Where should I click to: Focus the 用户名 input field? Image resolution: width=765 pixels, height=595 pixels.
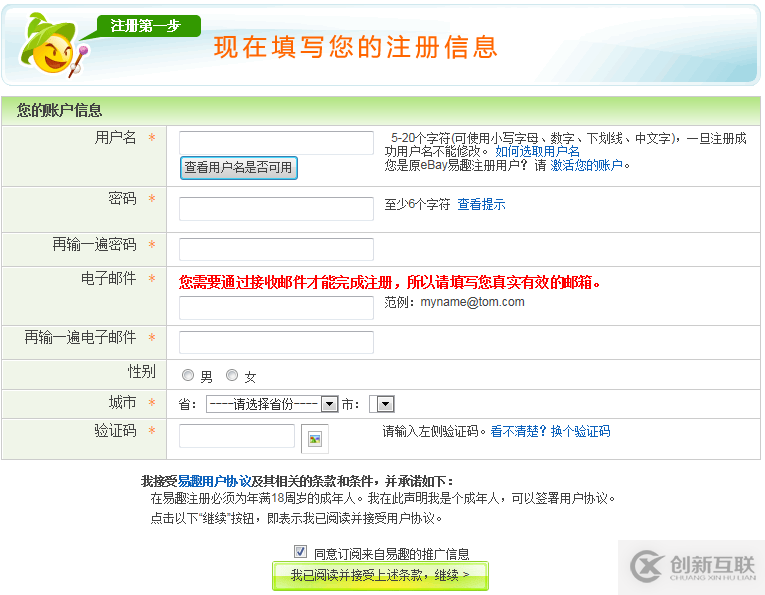(276, 143)
